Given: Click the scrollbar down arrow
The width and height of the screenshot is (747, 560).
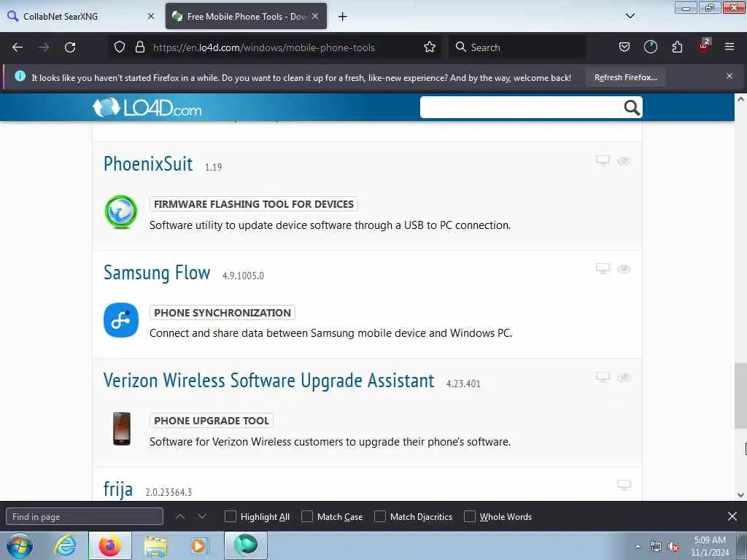Looking at the screenshot, I should coord(740,495).
